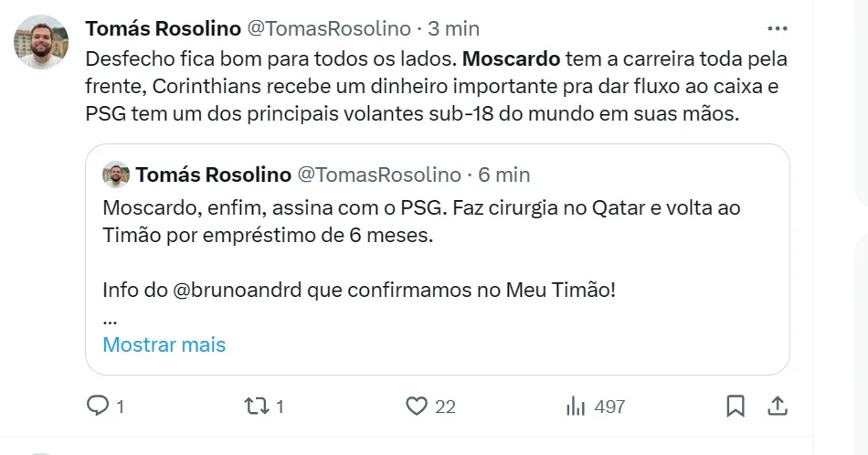Click the small avatar in the quoted tweet
Viewport: 868px width, 455px height.
pyautogui.click(x=116, y=175)
